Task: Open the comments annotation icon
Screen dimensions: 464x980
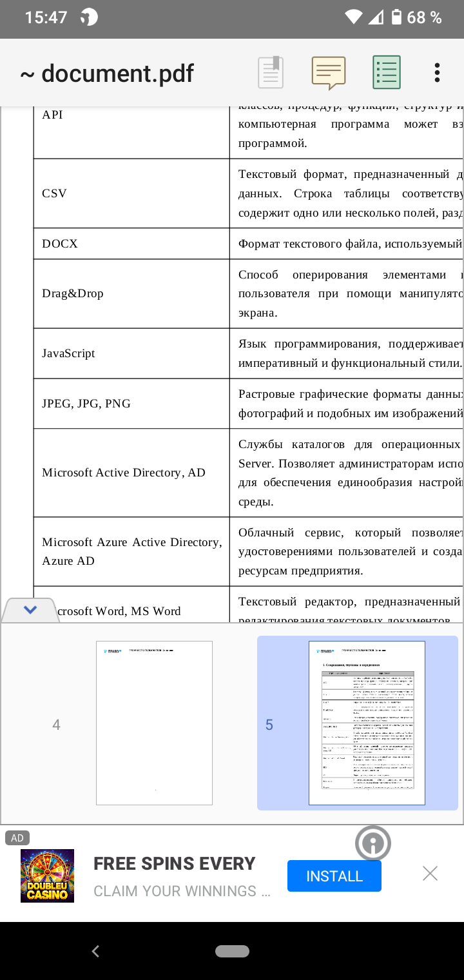Action: (329, 73)
